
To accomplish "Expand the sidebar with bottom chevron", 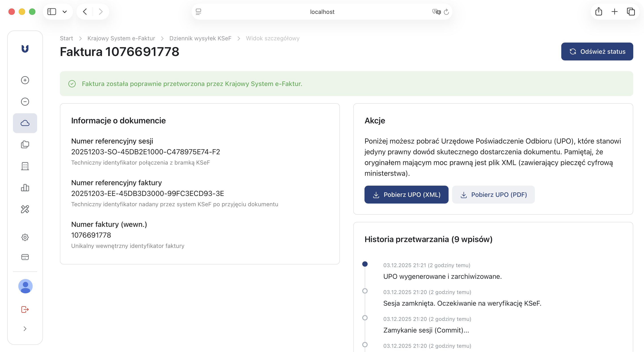I will point(25,328).
